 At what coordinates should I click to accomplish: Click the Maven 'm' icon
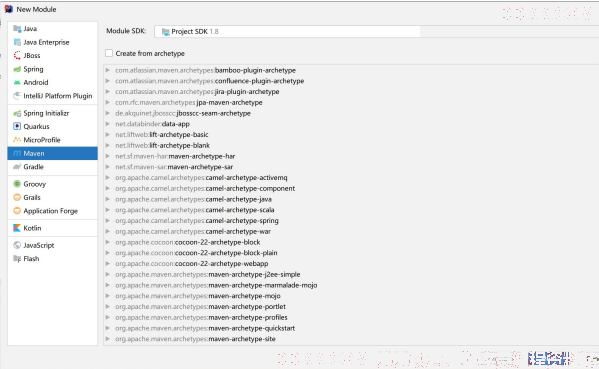(17, 153)
